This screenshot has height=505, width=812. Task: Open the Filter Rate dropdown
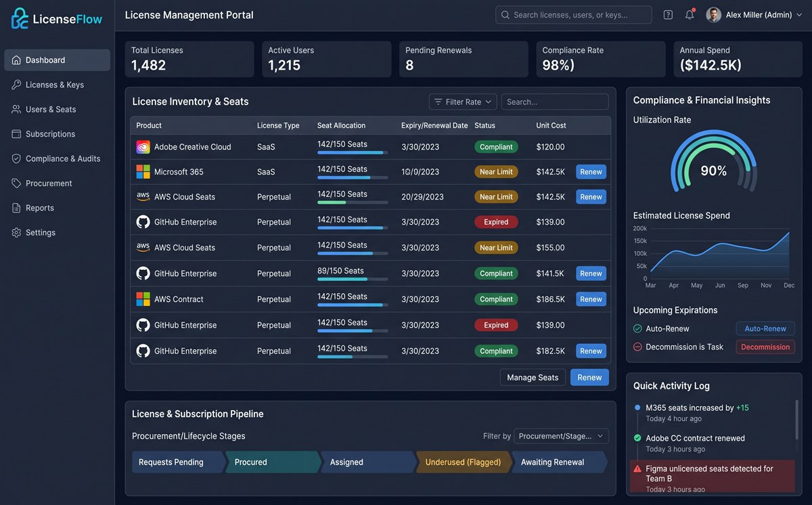pos(463,102)
